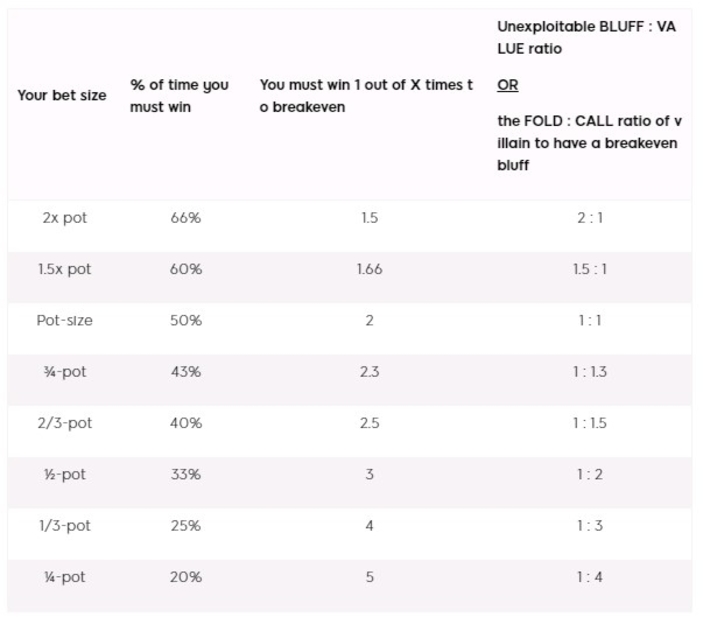Click the 20% cell in the ¼-pot row
This screenshot has height=617, width=703.
(x=186, y=577)
